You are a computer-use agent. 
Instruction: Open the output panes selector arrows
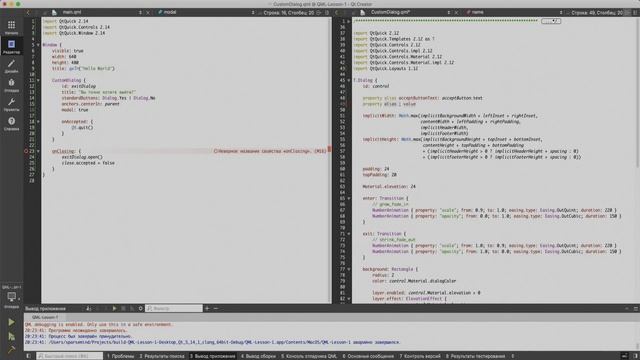tap(513, 356)
